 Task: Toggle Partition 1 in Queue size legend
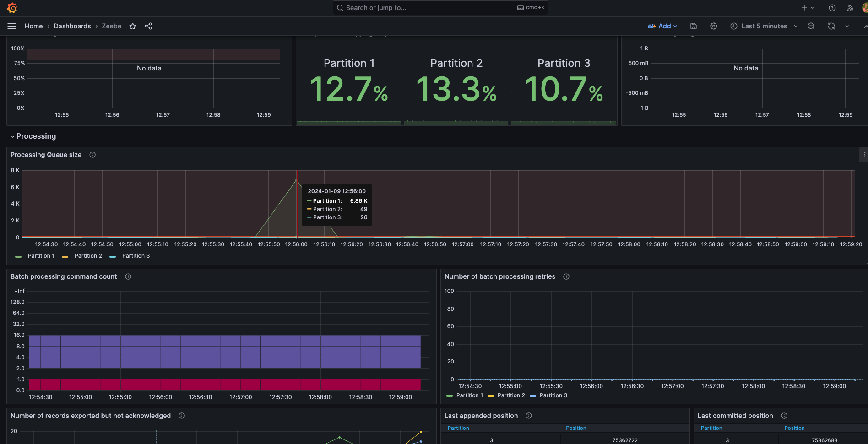click(x=41, y=256)
